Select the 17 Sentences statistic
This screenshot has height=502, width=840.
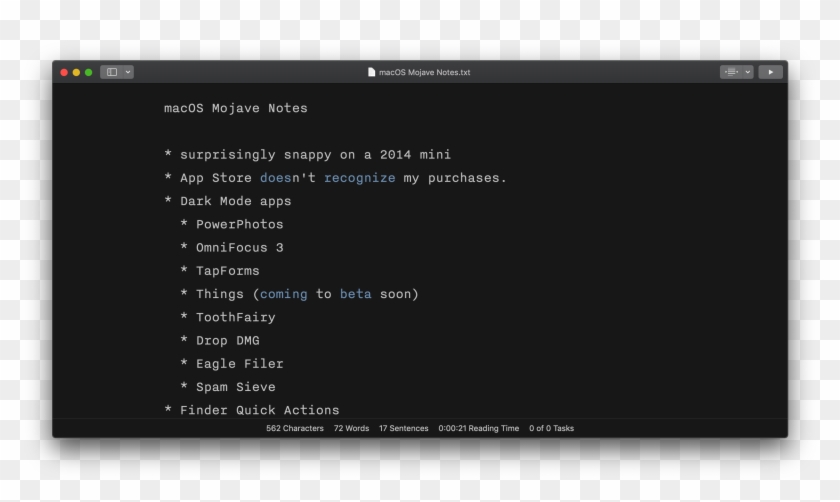[x=403, y=428]
